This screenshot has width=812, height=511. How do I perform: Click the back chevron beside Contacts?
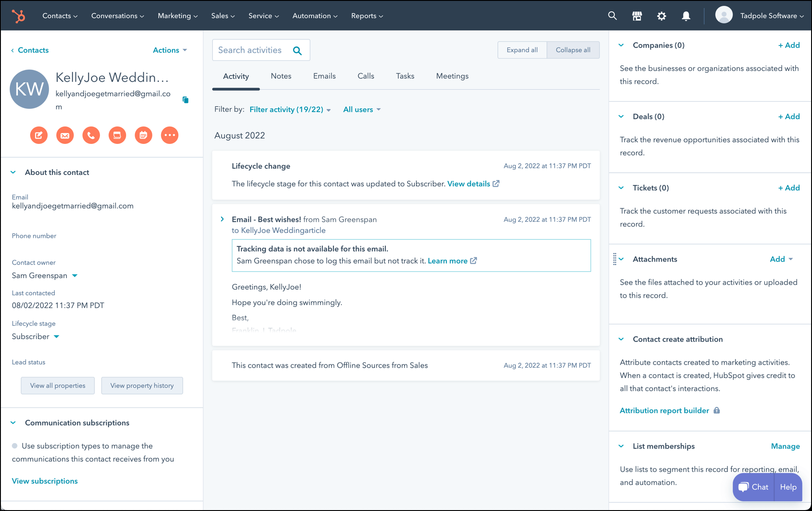[13, 50]
